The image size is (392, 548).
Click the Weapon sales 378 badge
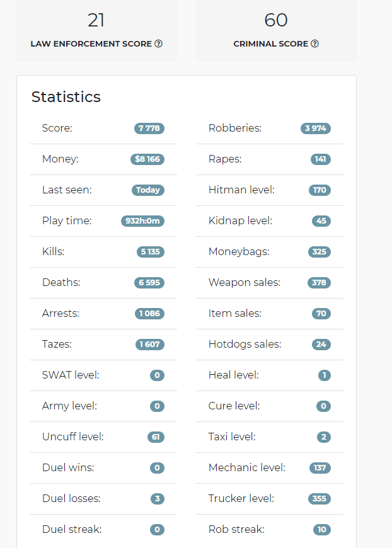[x=320, y=282]
